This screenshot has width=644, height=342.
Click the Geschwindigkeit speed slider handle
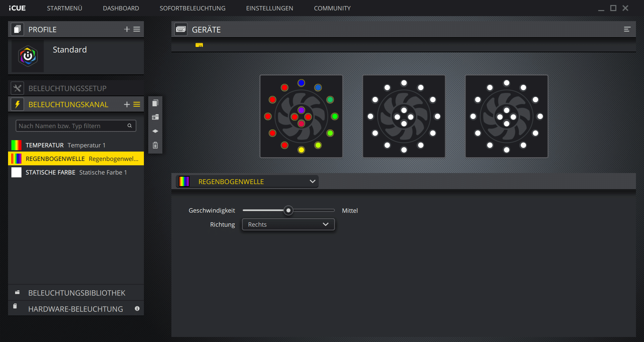[x=288, y=211]
